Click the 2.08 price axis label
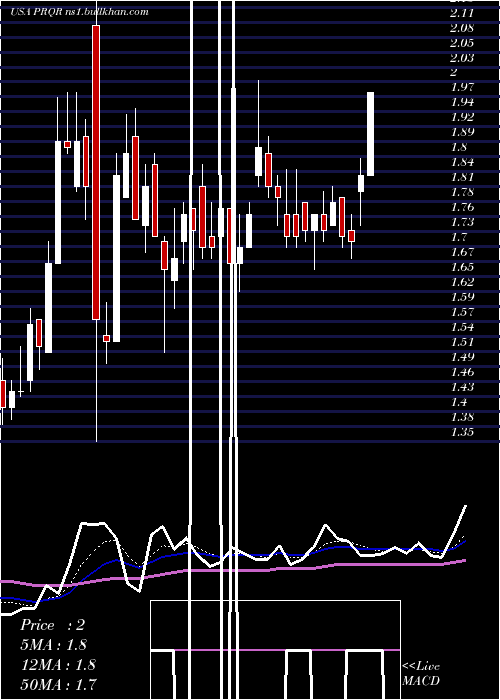 [x=462, y=28]
